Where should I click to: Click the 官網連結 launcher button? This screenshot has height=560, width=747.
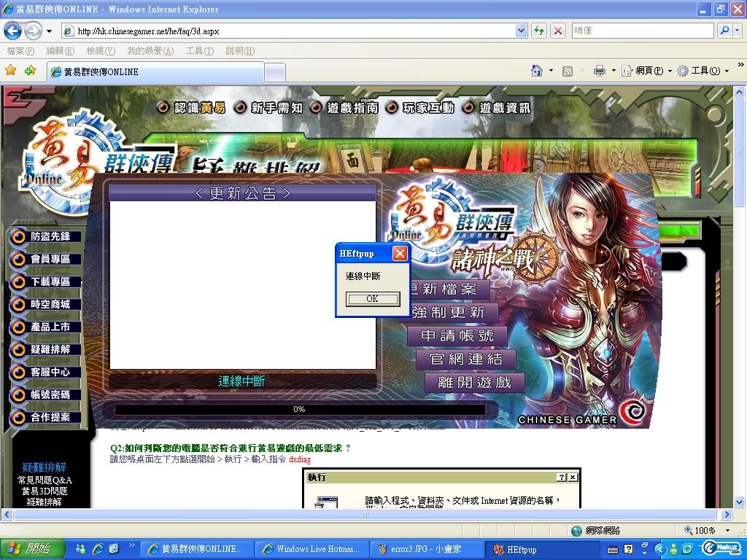(466, 359)
